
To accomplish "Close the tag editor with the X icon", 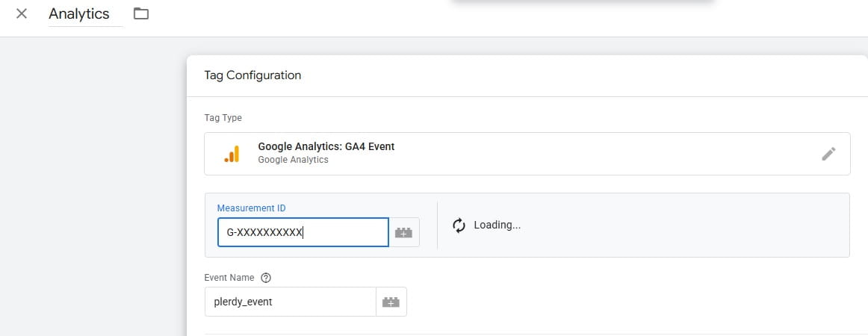I will tap(22, 14).
